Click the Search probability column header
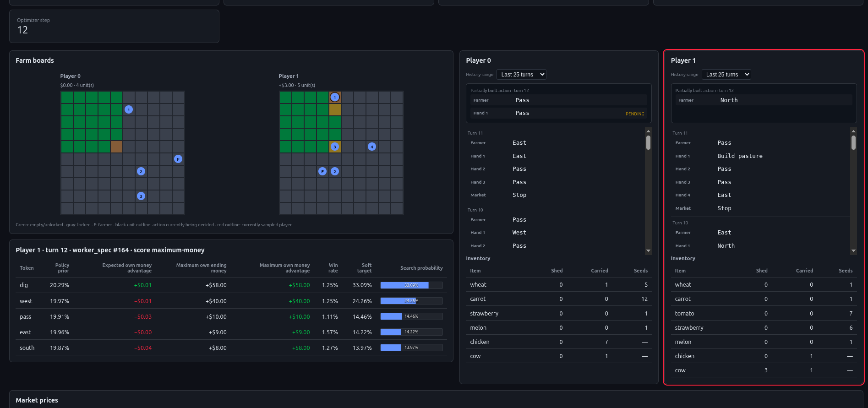This screenshot has width=868, height=408. (x=421, y=268)
